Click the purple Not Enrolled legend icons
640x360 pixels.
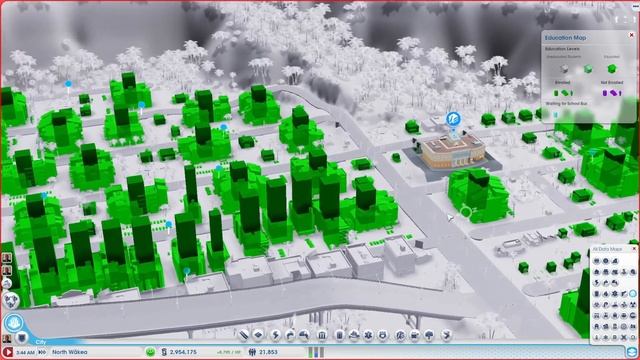[x=612, y=93]
